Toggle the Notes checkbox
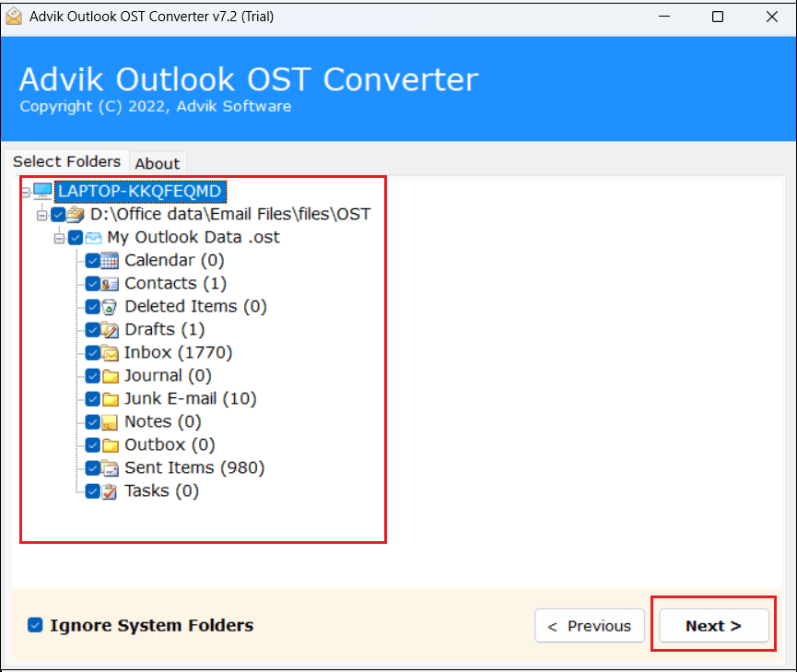Viewport: 797px width, 672px height. [x=92, y=422]
